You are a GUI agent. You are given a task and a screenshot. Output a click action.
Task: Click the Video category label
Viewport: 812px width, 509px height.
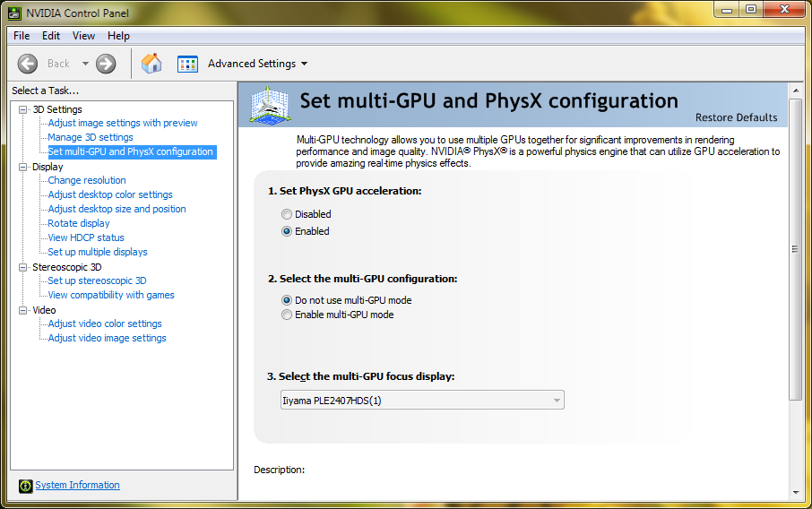44,310
